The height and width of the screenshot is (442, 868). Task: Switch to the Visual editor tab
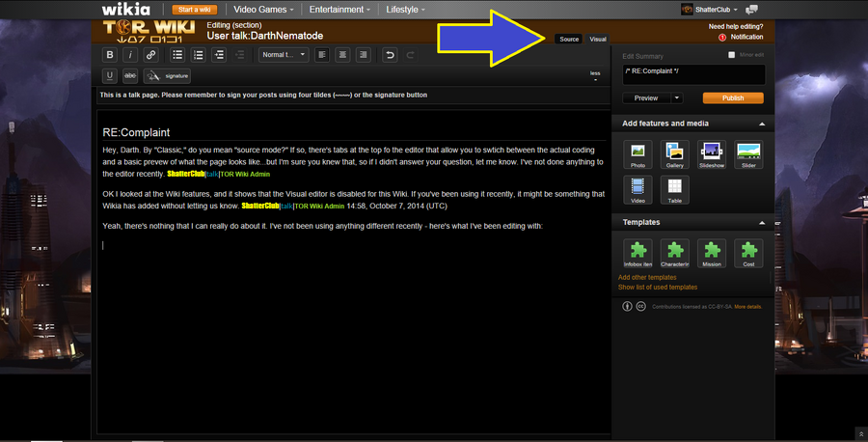click(598, 39)
